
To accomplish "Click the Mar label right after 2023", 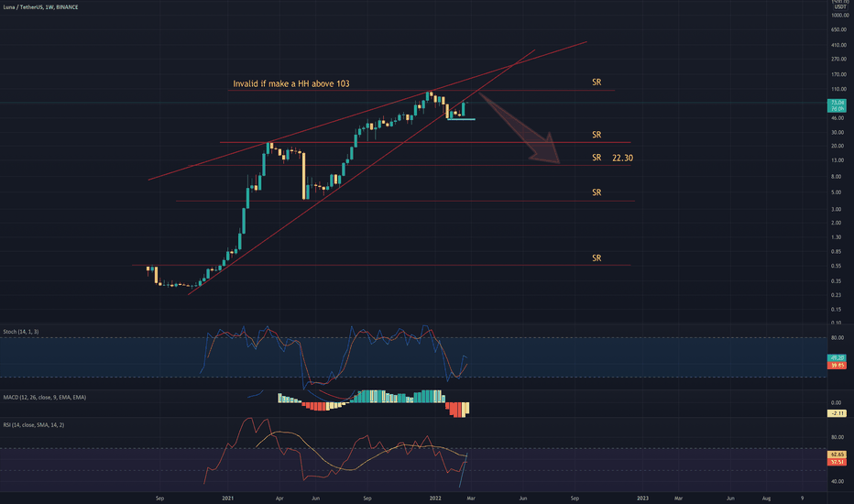I will 679,498.
